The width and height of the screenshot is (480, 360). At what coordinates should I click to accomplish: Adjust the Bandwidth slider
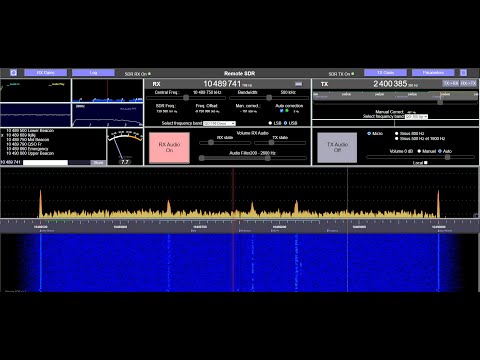pyautogui.click(x=269, y=98)
